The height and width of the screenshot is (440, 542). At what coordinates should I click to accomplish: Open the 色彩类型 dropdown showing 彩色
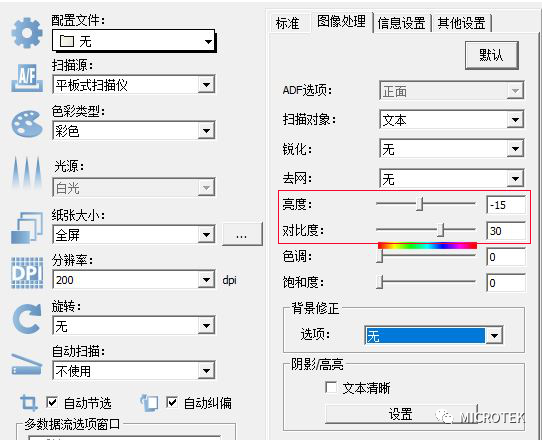click(x=134, y=131)
